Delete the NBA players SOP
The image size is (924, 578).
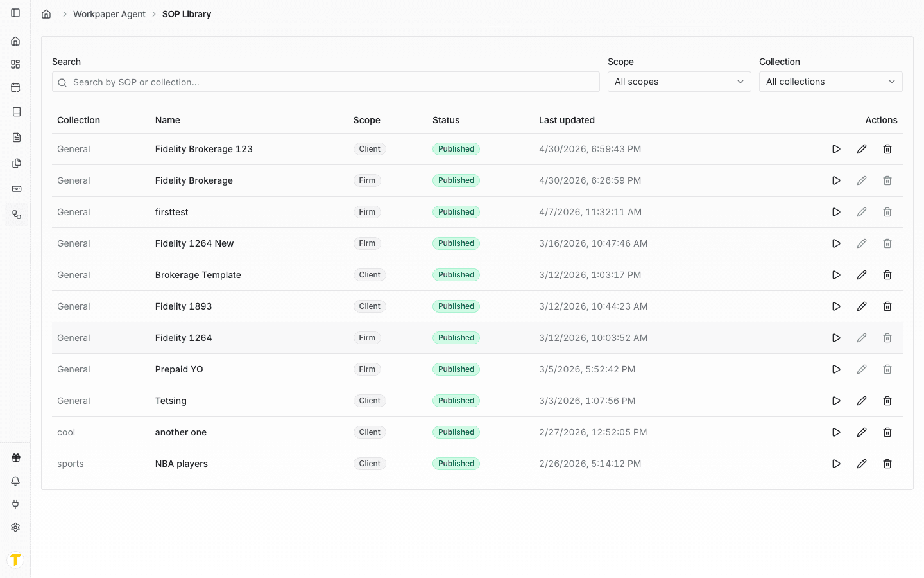(x=887, y=464)
